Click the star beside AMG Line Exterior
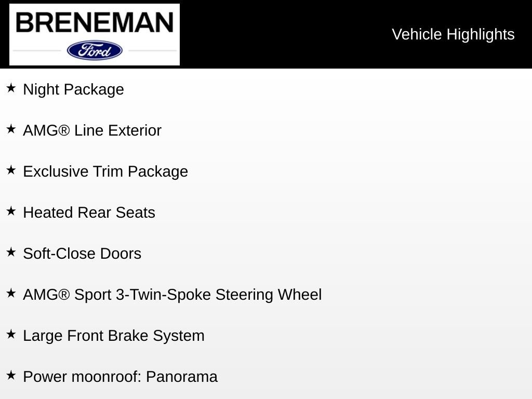This screenshot has height=399, width=532. (x=11, y=129)
